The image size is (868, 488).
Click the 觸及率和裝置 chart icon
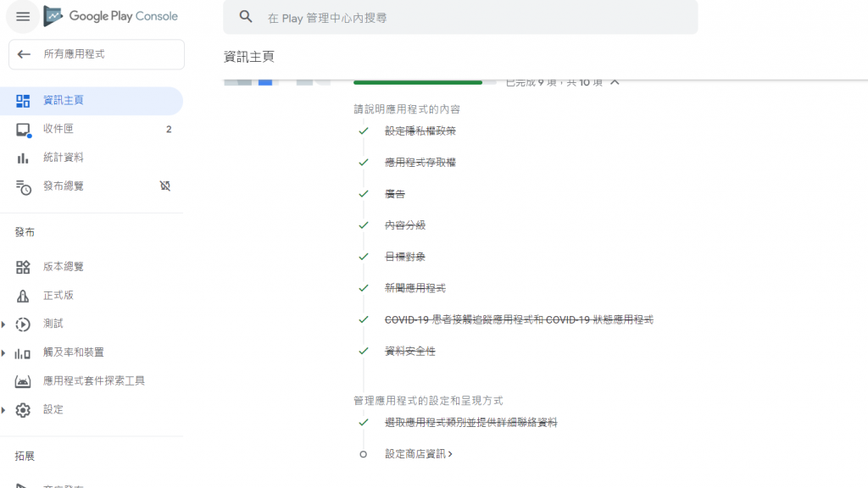23,353
